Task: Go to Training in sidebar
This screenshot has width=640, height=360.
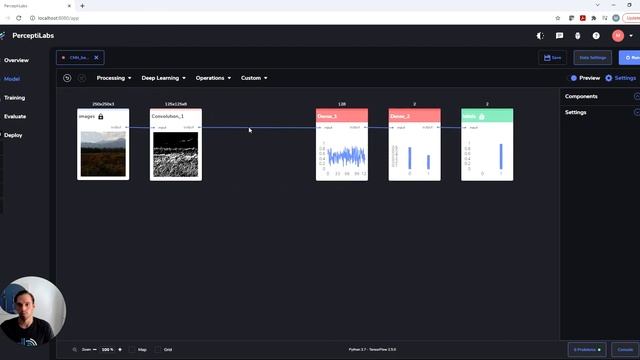Action: point(14,98)
